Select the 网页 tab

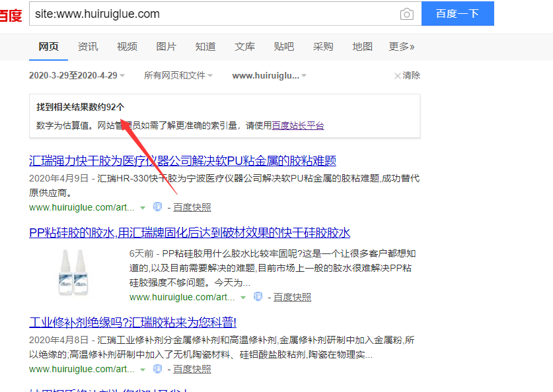48,46
